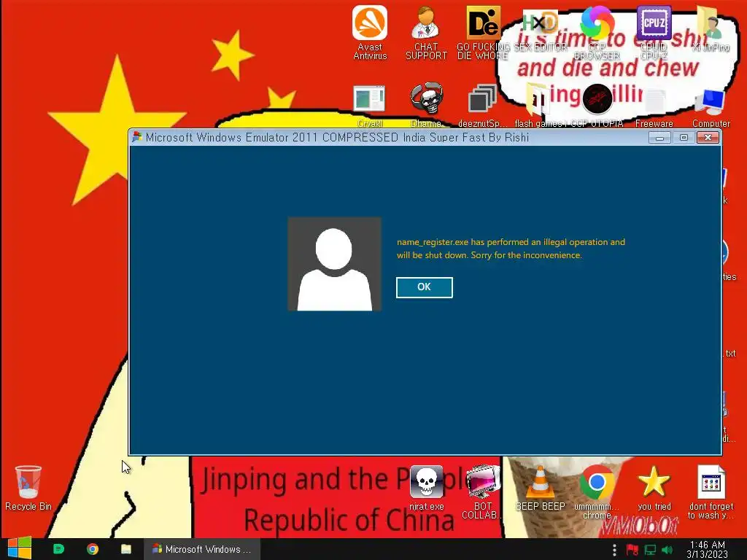Select the user avatar picture in the emulator

click(x=334, y=264)
